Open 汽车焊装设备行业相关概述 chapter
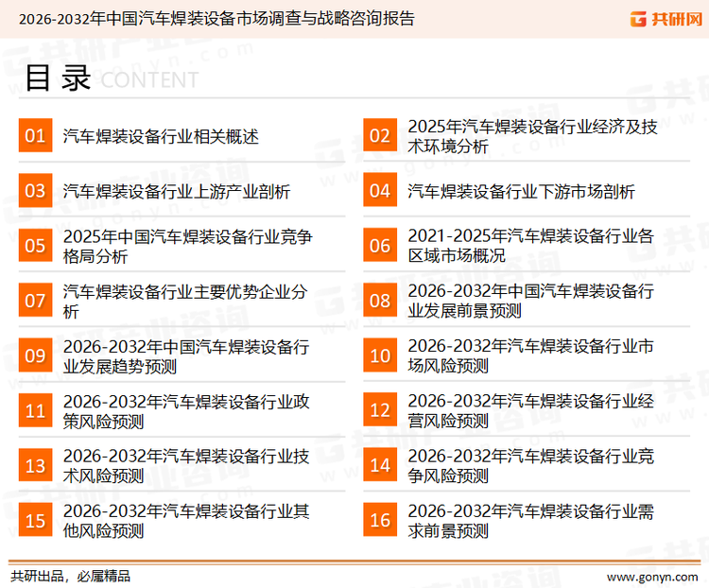Viewport: 709px width, 588px height. (x=161, y=137)
